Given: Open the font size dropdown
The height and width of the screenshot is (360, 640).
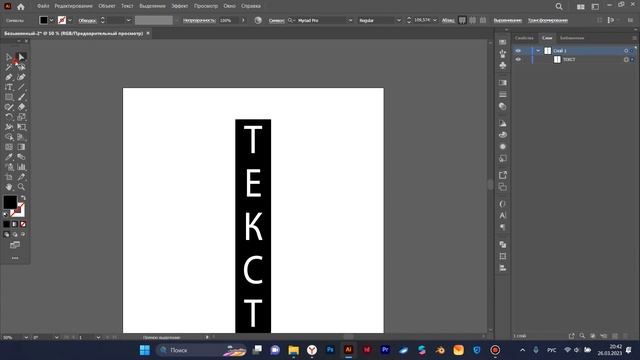Looking at the screenshot, I should (435, 20).
